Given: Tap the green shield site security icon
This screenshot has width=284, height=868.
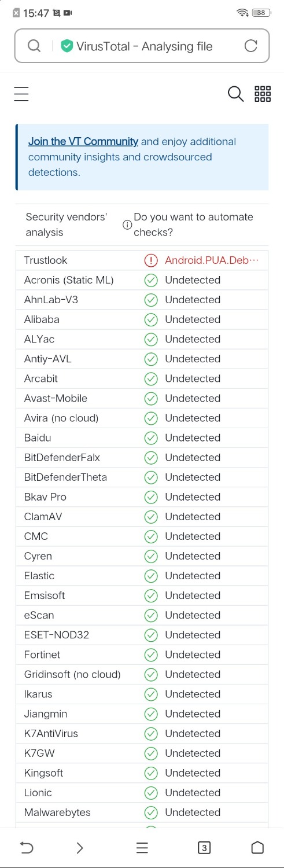Looking at the screenshot, I should (67, 46).
